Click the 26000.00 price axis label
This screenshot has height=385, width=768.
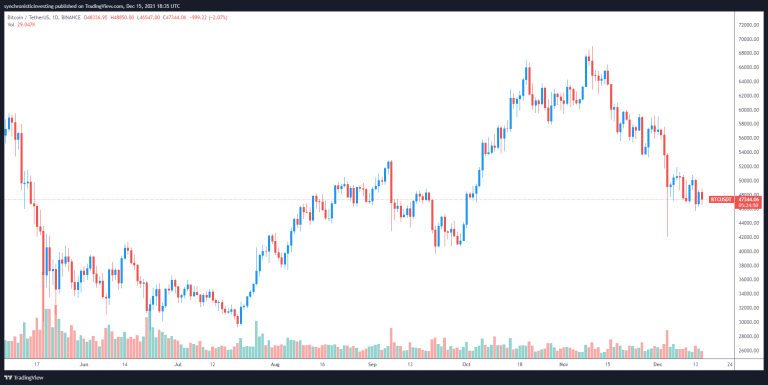pos(748,350)
